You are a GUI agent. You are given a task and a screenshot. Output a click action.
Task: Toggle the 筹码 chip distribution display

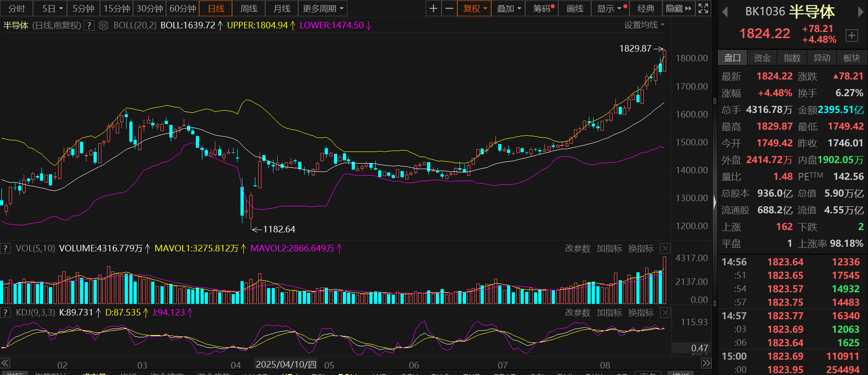(x=542, y=8)
